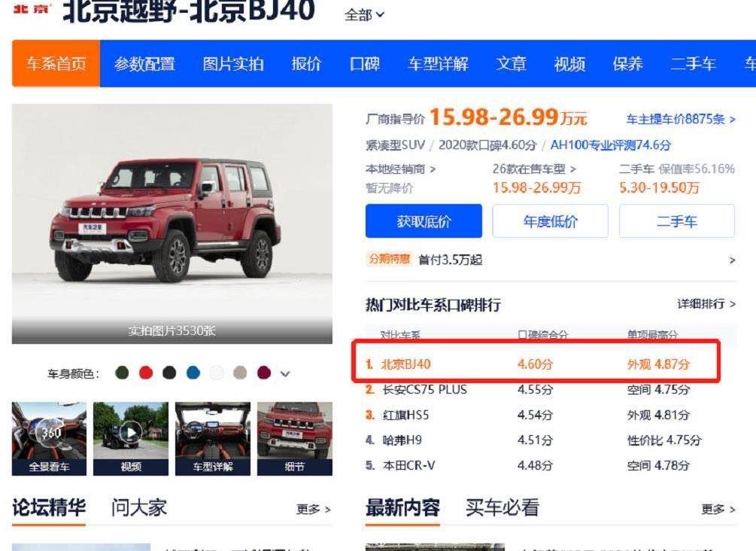Open 北京BJ40 in ranking list
Viewport: 756px width, 551px height.
405,364
